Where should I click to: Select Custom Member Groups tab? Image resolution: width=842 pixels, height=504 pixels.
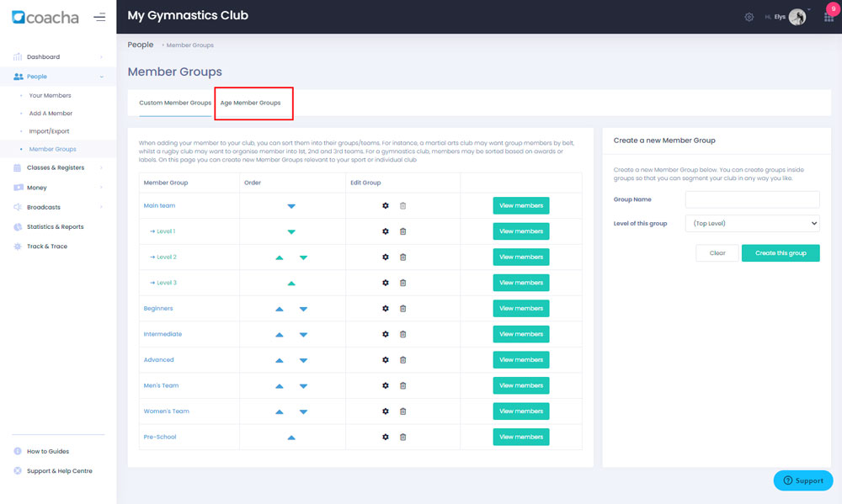coord(175,103)
